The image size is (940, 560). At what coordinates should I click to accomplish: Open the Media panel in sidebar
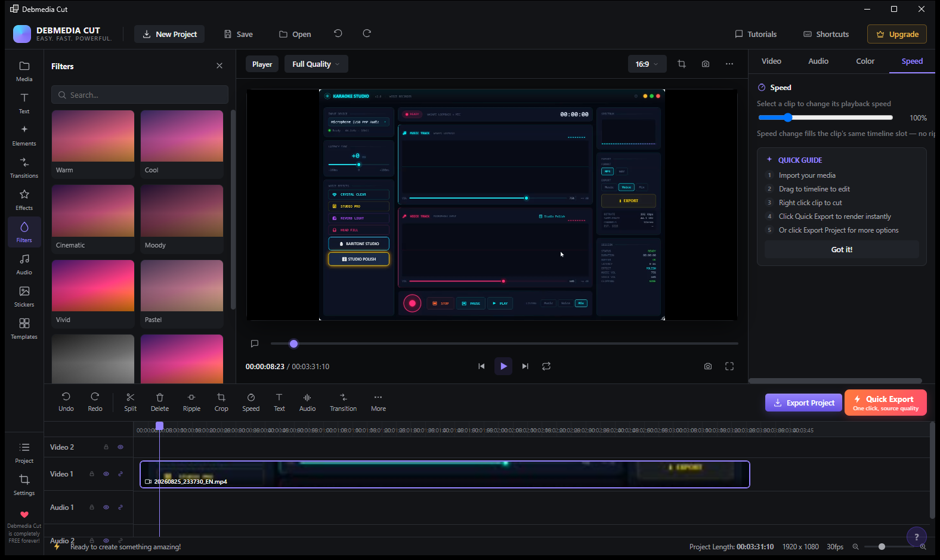tap(24, 71)
